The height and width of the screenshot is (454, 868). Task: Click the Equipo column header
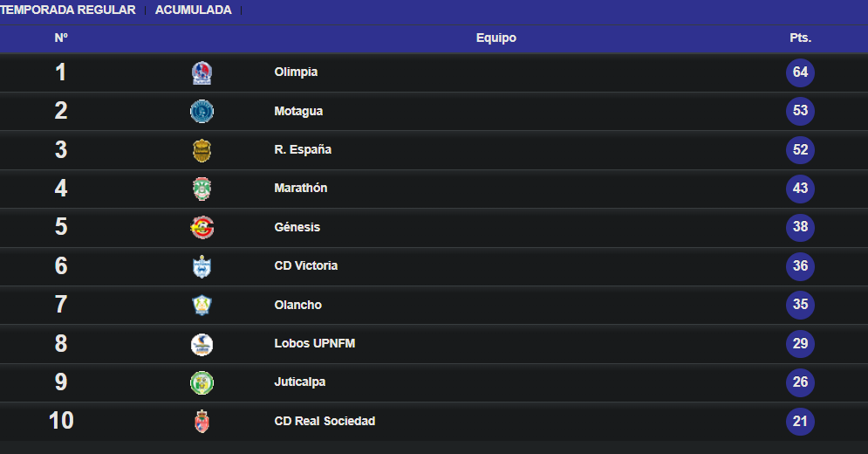[496, 38]
